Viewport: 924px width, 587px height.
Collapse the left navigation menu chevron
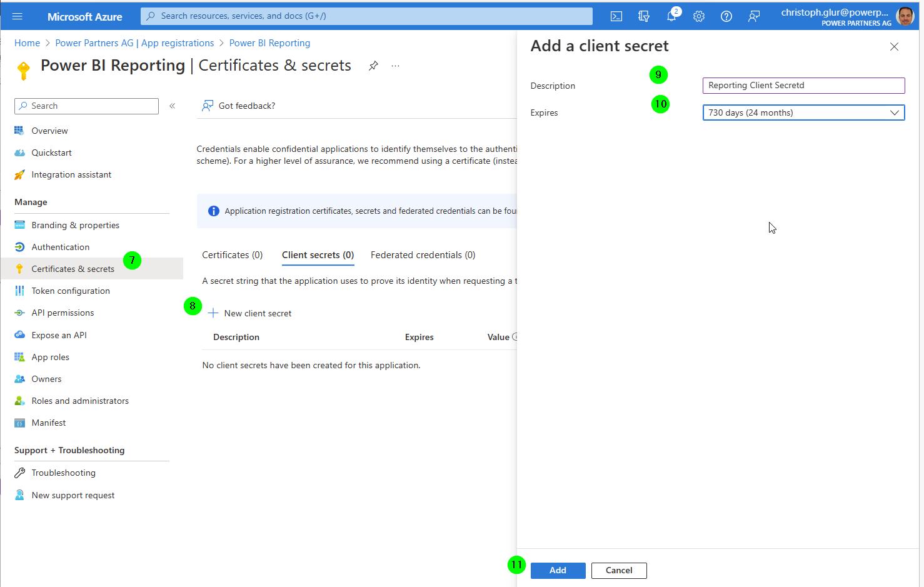[173, 106]
